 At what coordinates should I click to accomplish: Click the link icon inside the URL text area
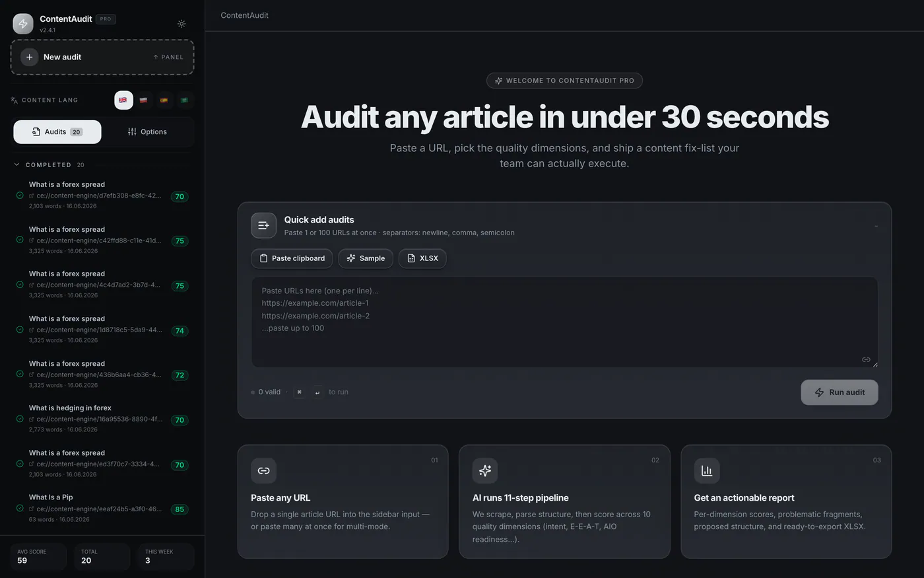coord(866,360)
